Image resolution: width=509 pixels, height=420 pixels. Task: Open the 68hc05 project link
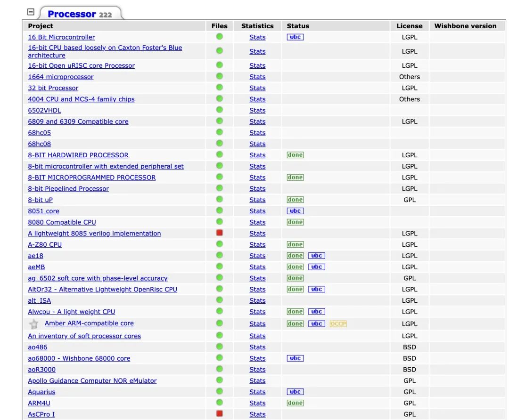pyautogui.click(x=39, y=133)
